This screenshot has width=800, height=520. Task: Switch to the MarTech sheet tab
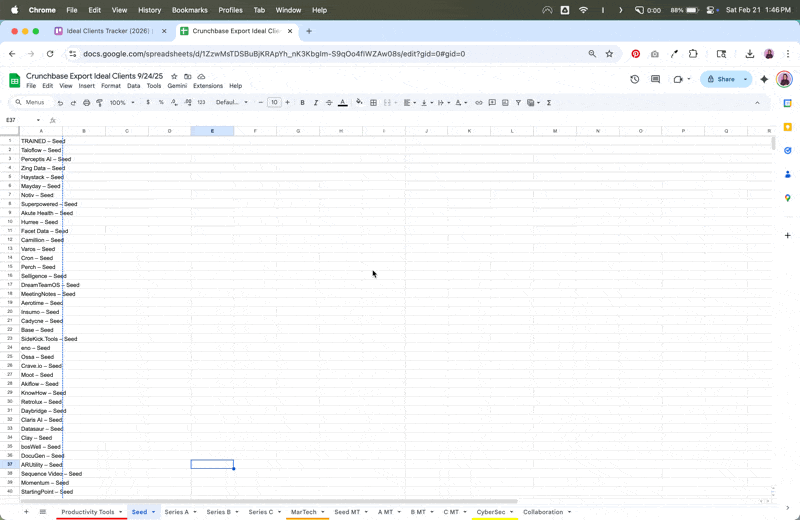(x=304, y=512)
